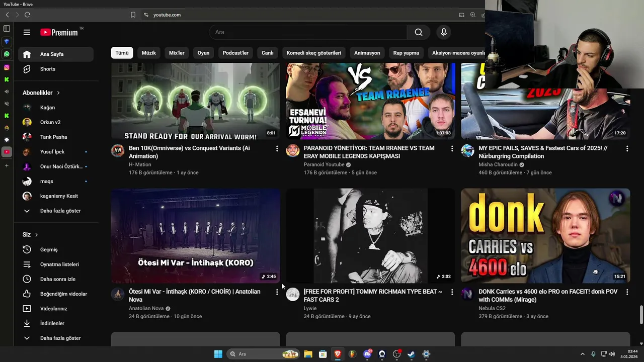Open Geçmiş watch history
The height and width of the screenshot is (362, 644).
point(55,249)
